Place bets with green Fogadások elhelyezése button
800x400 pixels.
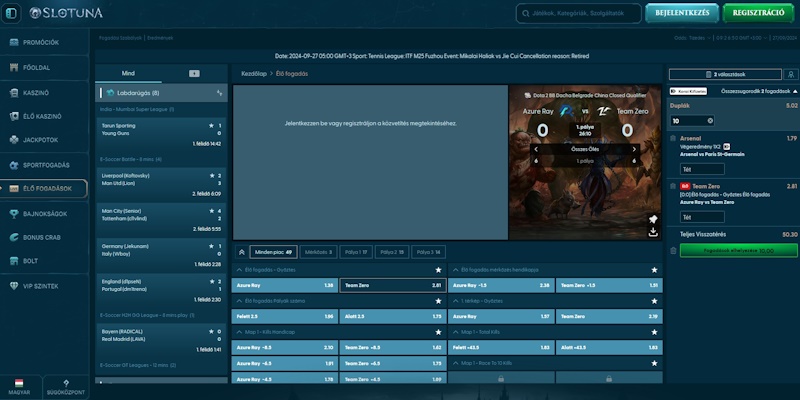coord(738,251)
